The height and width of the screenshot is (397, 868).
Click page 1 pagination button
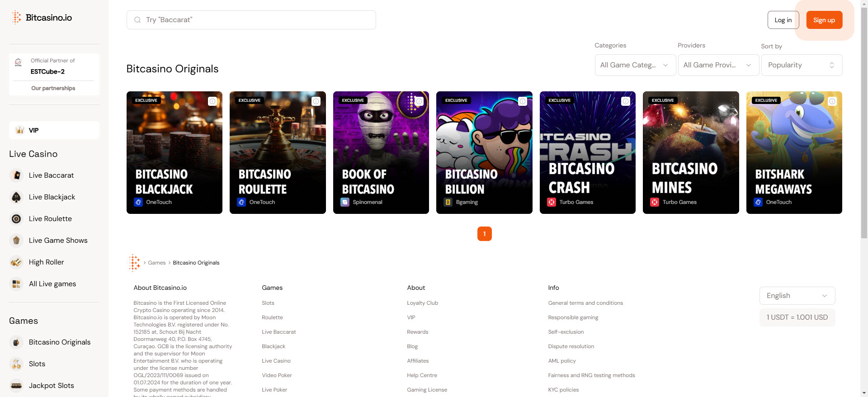[x=484, y=234]
